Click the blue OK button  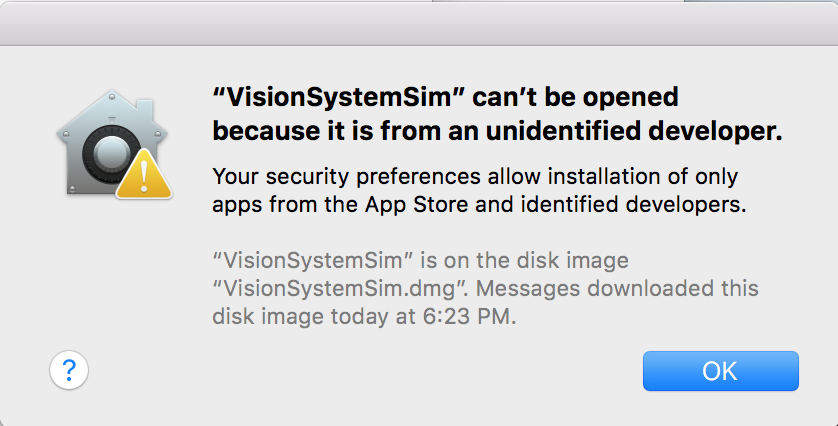pyautogui.click(x=720, y=371)
